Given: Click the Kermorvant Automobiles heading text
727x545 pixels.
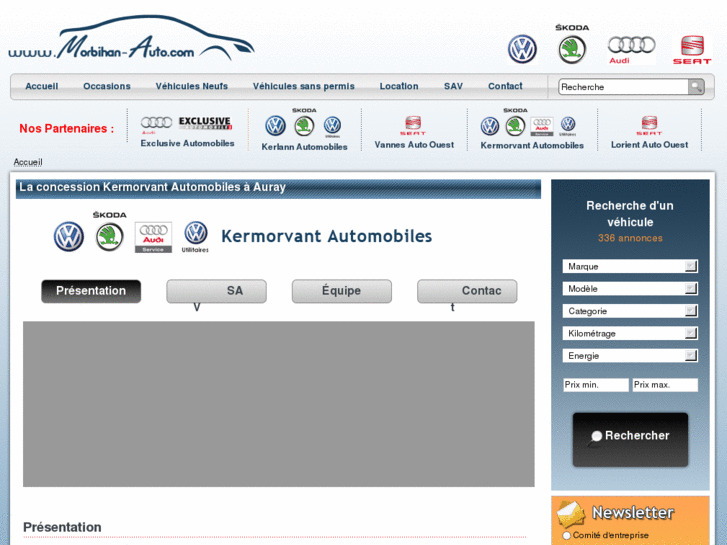Looking at the screenshot, I should point(326,236).
